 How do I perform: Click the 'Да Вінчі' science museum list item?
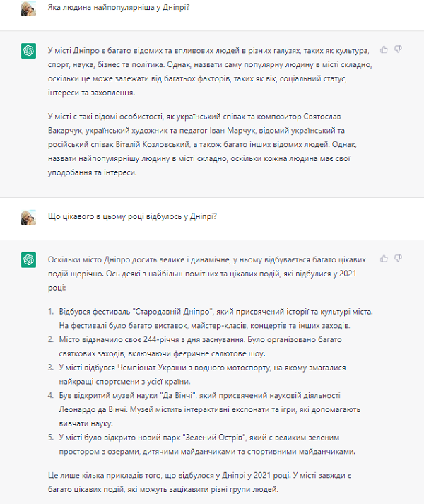point(212,408)
